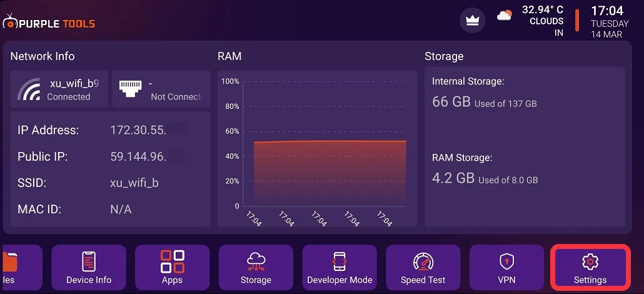Click the Public IP value 59.144.96.
Viewport: 644px width, 294px height.
pyautogui.click(x=138, y=156)
